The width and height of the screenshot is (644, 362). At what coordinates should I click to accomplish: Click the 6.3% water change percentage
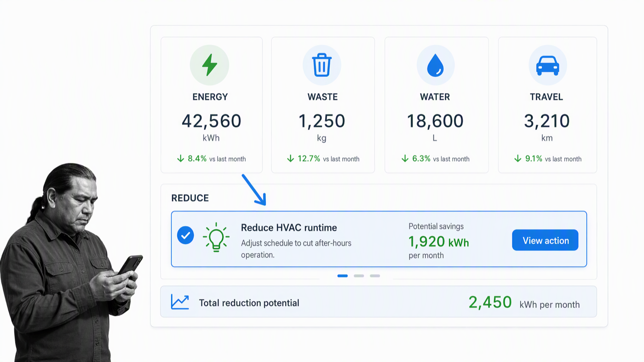tap(421, 159)
